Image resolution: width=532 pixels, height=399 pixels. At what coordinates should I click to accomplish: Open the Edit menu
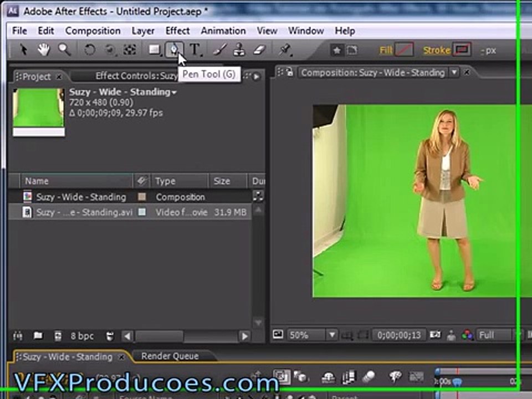46,31
